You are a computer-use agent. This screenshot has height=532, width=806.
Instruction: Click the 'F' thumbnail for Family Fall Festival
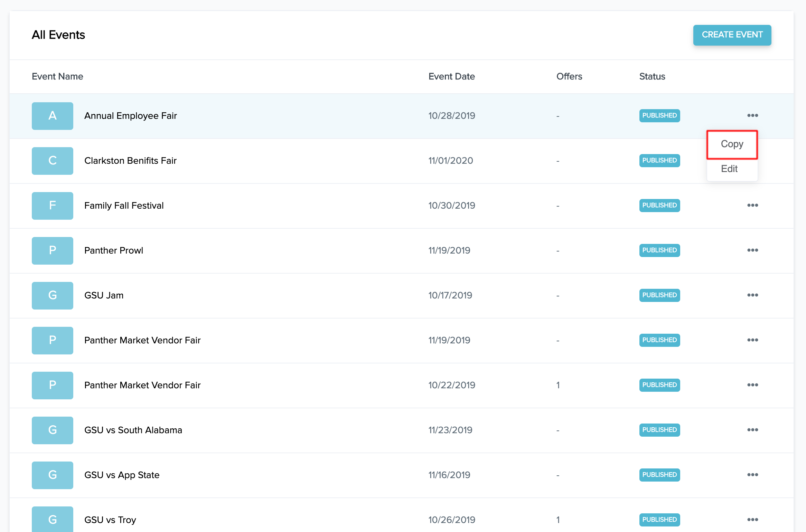click(53, 206)
